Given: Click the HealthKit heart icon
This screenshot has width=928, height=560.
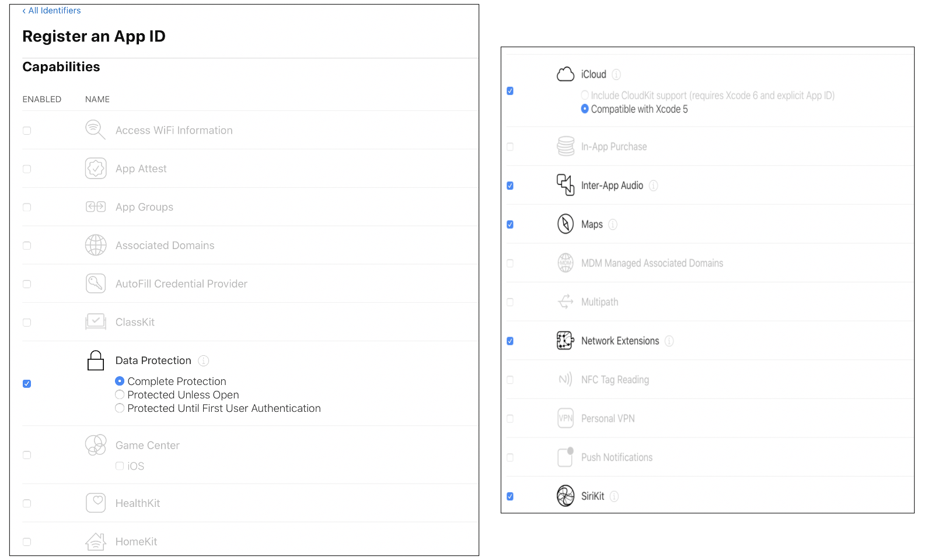Looking at the screenshot, I should point(96,503).
